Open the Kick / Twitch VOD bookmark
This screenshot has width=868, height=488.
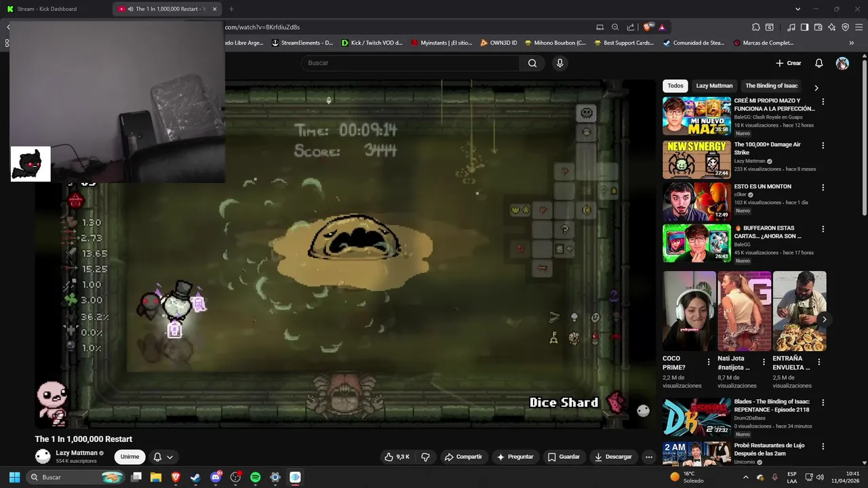(x=372, y=43)
